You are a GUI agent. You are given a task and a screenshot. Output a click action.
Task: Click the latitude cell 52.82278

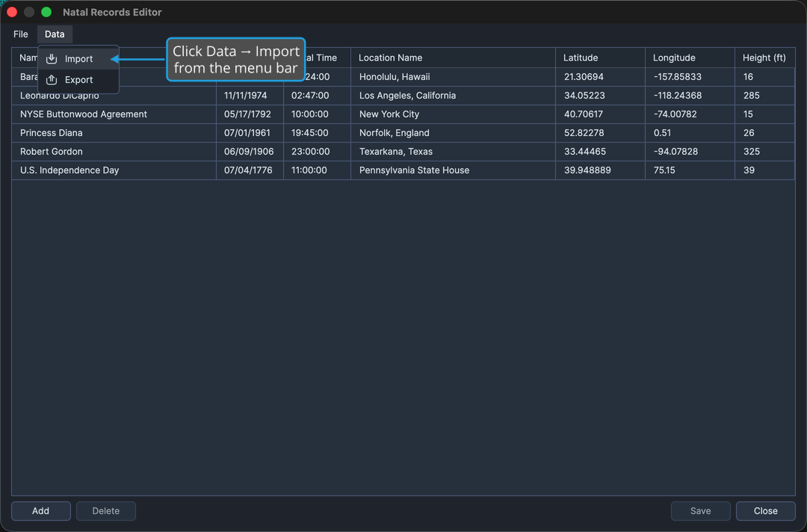[600, 133]
